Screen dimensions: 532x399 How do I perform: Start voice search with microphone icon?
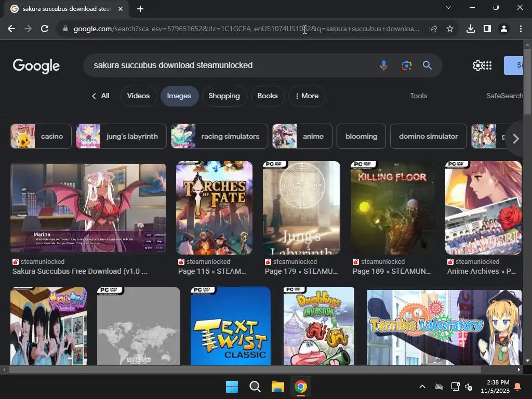[x=384, y=65]
